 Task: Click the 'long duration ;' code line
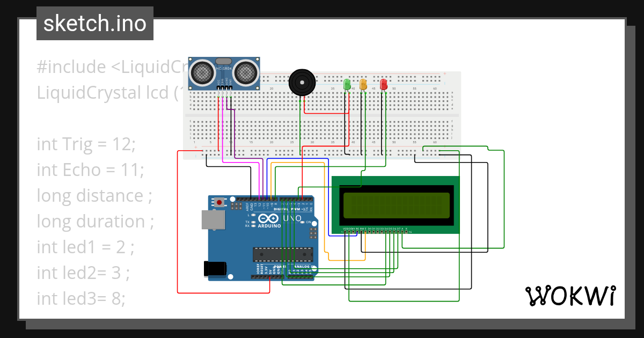96,221
